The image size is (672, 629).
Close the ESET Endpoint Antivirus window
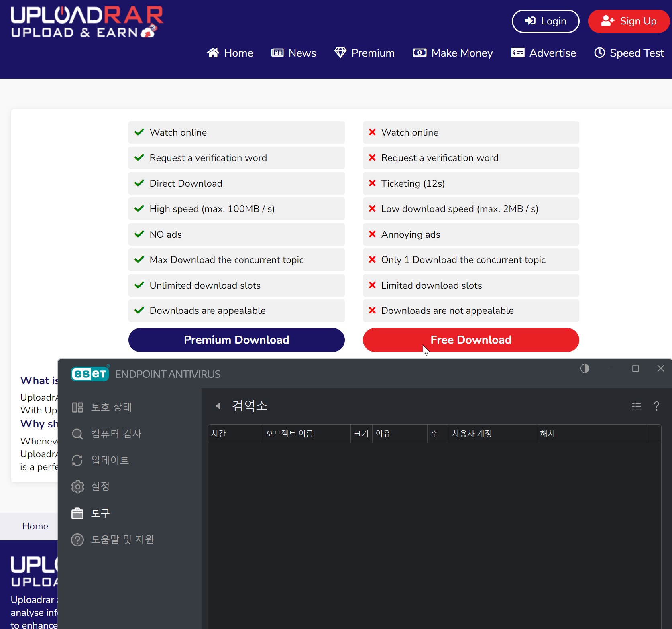pyautogui.click(x=661, y=368)
